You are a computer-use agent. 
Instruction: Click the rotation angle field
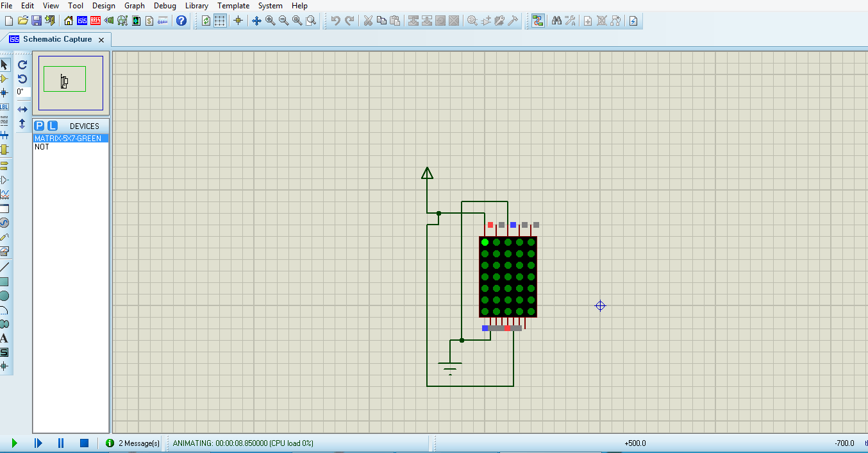tap(22, 92)
